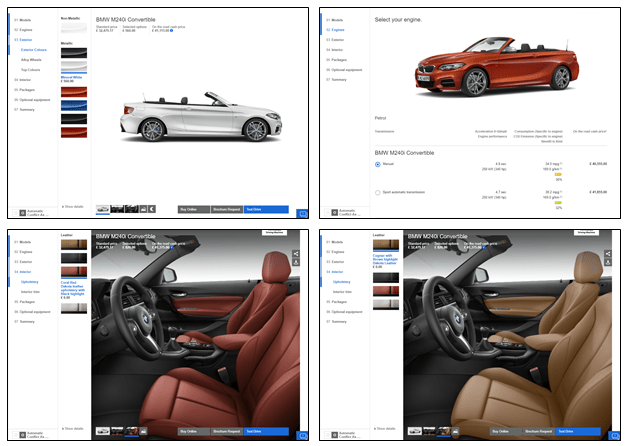The image size is (627, 446).
Task: Select Manual transmission radio button
Action: tap(377, 164)
